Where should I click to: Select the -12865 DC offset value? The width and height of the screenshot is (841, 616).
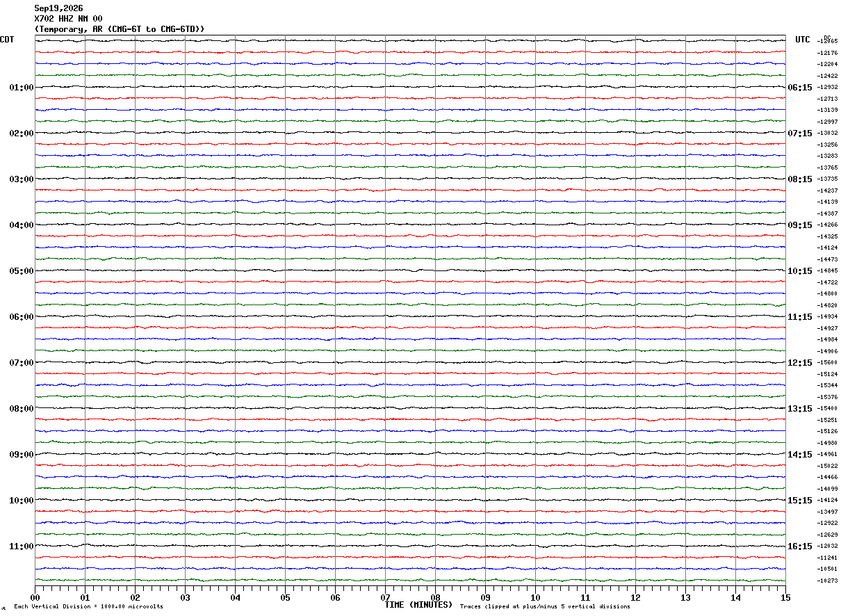[828, 42]
